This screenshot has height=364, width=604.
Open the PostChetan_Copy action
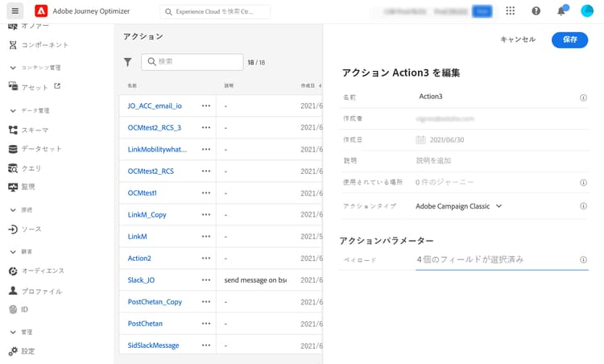coord(155,302)
